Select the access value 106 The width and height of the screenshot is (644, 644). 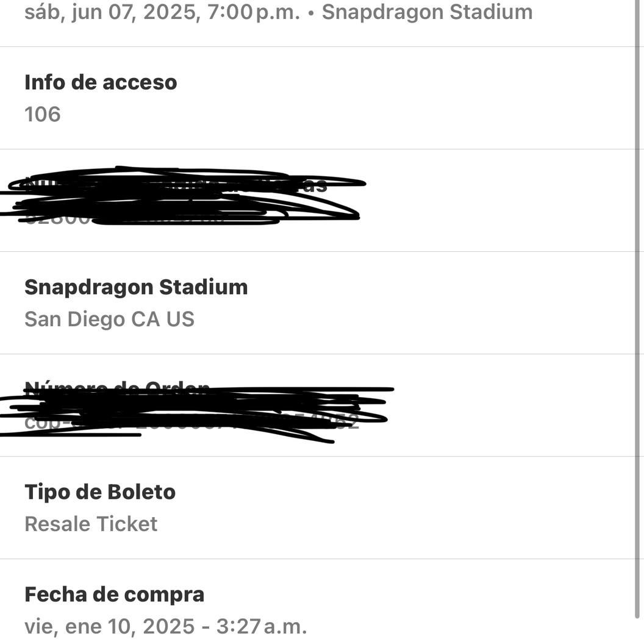pyautogui.click(x=42, y=114)
